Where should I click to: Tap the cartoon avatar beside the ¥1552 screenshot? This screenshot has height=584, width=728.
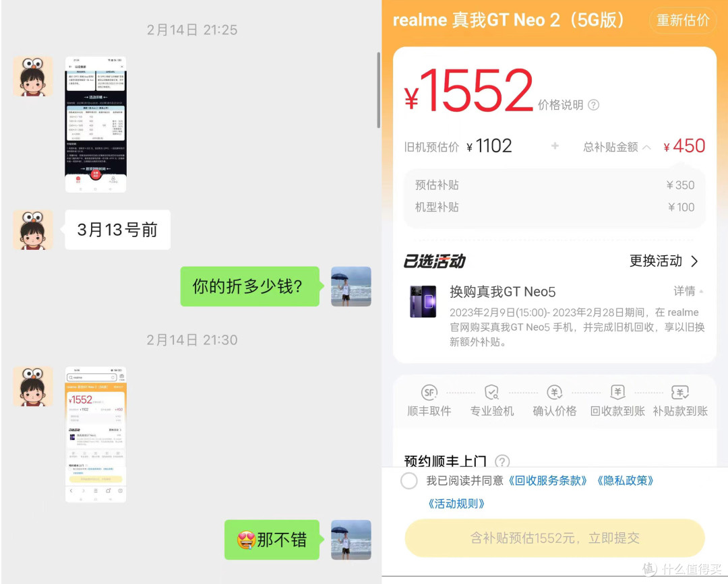[x=33, y=387]
